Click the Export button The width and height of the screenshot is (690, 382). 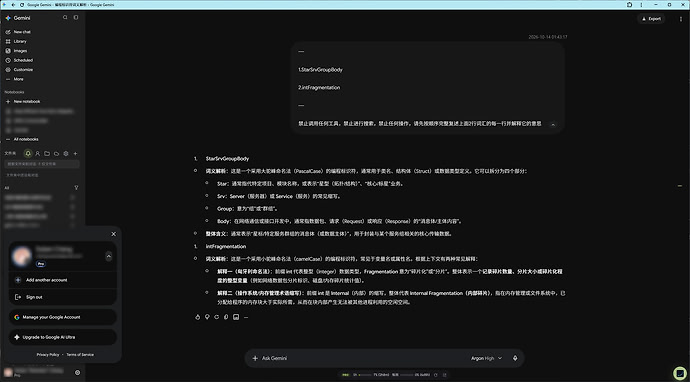(x=651, y=19)
